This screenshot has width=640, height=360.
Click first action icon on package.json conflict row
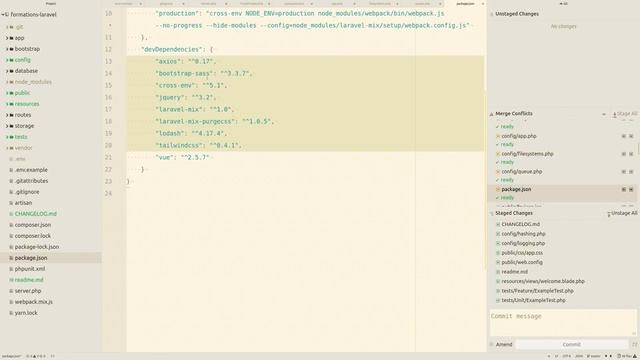[624, 189]
